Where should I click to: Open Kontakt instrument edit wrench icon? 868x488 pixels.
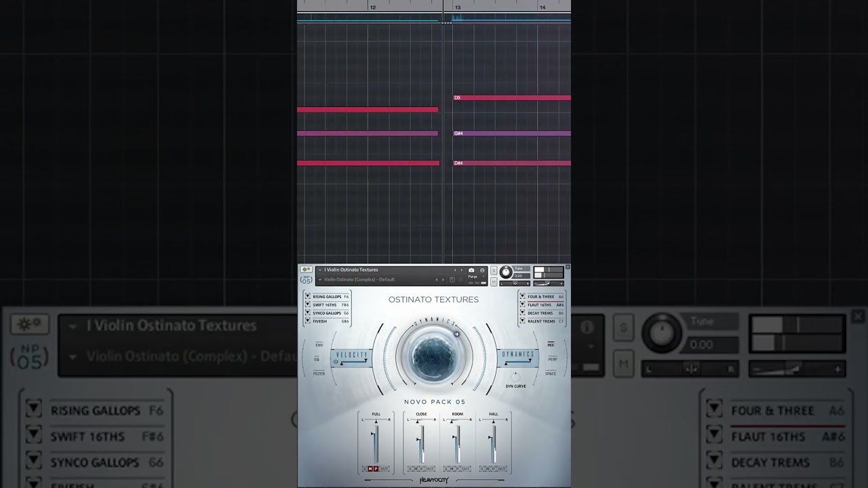[306, 269]
